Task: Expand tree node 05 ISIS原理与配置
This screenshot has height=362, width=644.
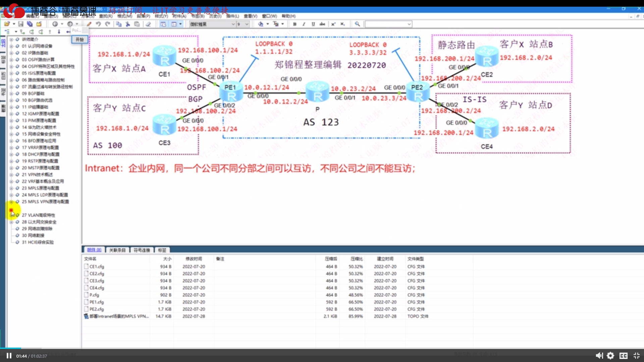Action: [x=11, y=73]
